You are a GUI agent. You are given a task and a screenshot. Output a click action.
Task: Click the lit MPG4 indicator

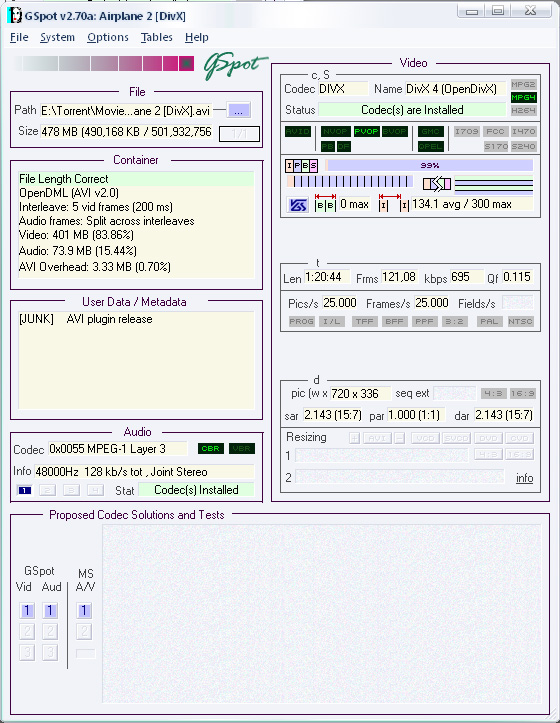click(x=524, y=97)
